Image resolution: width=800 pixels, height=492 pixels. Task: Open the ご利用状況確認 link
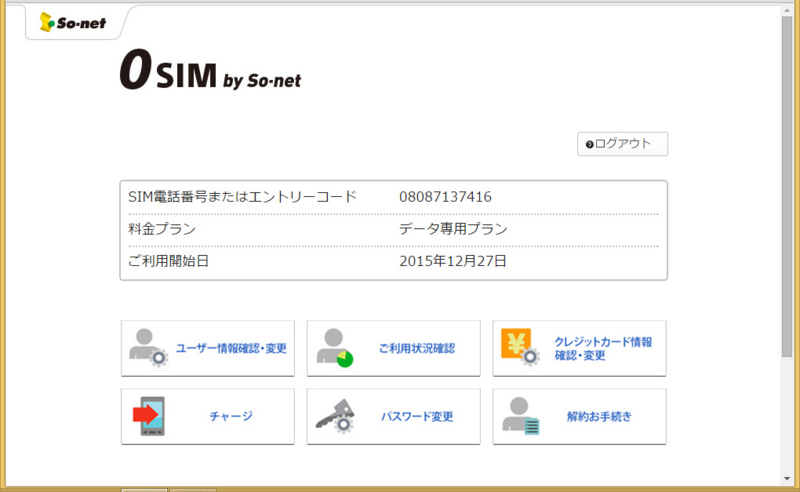[x=417, y=348]
